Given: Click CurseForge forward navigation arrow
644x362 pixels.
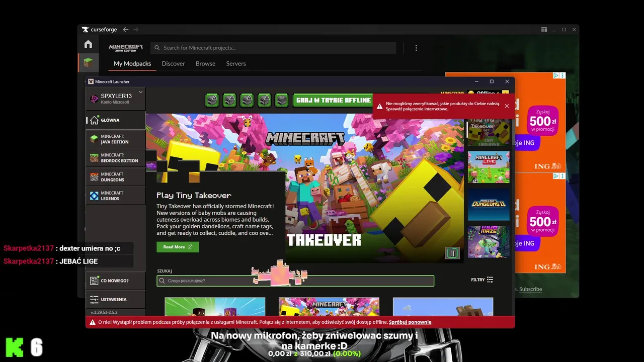Looking at the screenshot, I should [136, 30].
